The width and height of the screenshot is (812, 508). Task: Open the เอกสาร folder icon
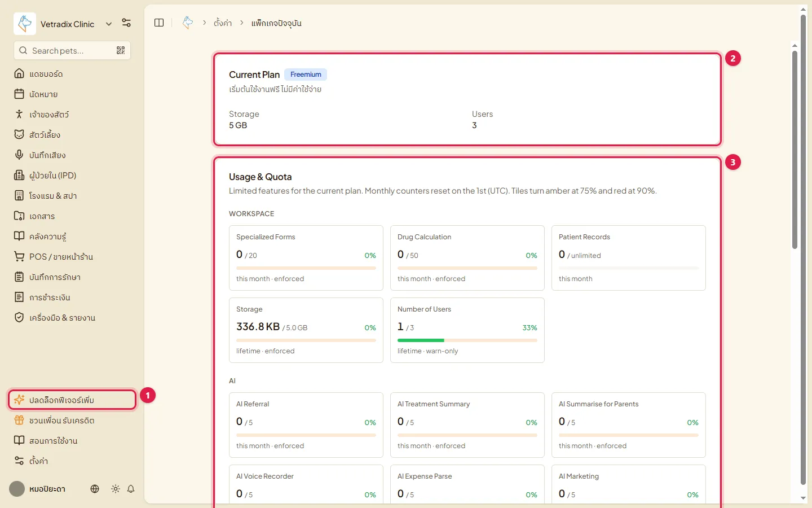point(19,216)
